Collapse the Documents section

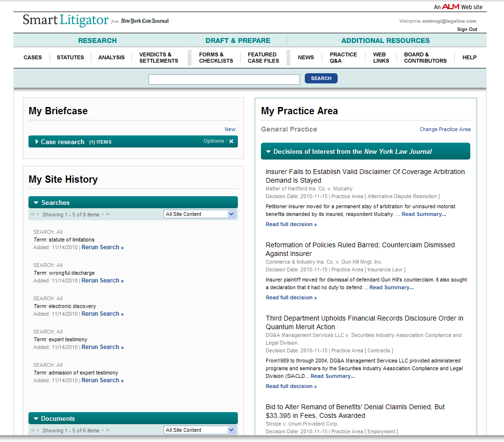point(36,418)
